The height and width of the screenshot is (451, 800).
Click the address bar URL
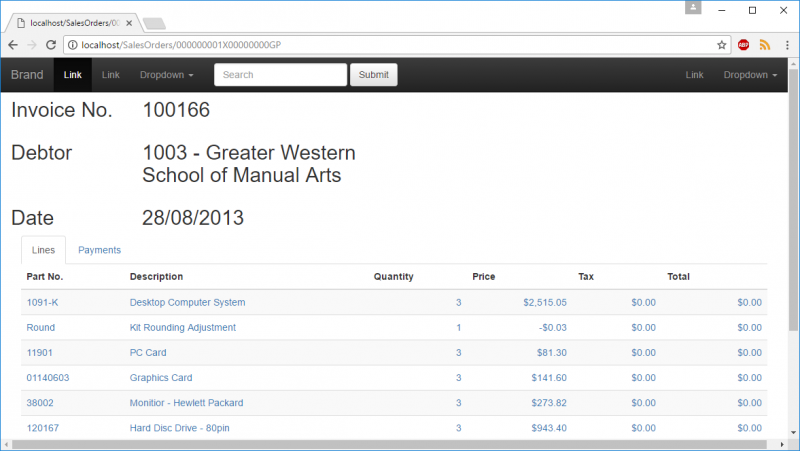pos(300,45)
